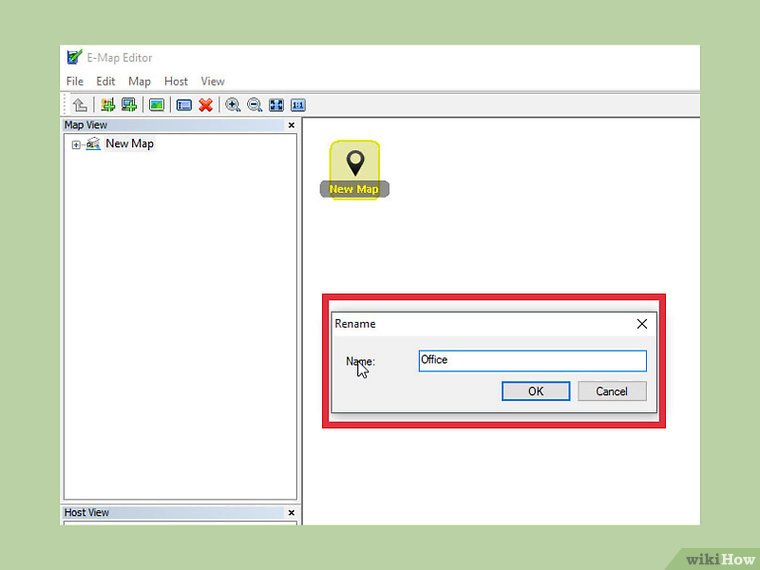Click the Add Map toolbar icon
Viewport: 760px width, 570px height.
click(108, 105)
